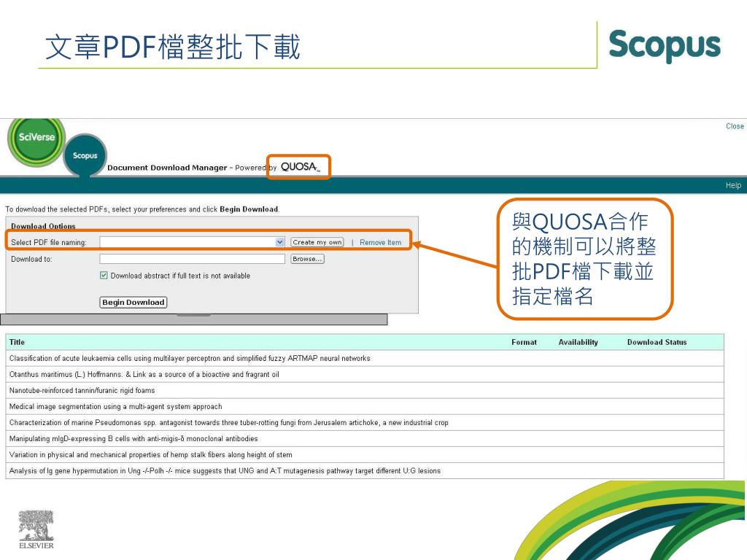Click the Download Options section heading
Image resolution: width=747 pixels, height=560 pixels.
43,226
